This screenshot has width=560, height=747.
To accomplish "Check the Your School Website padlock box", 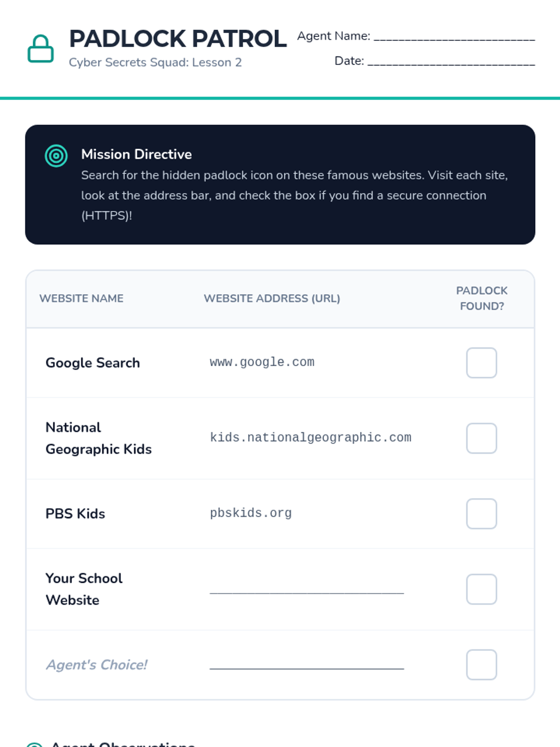I will point(481,589).
